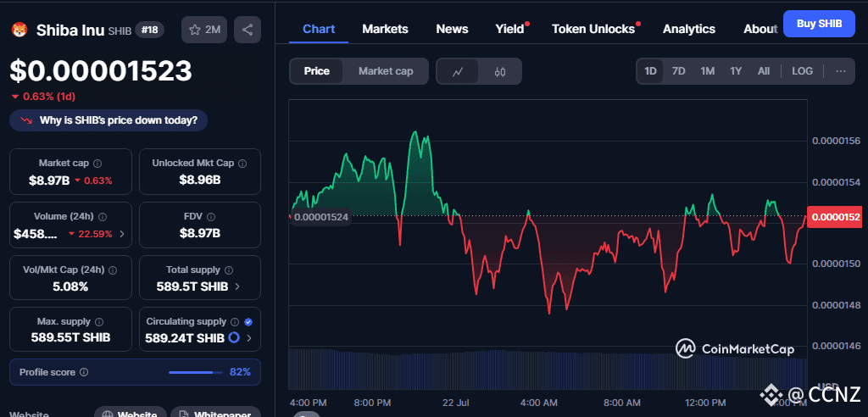868x417 pixels.
Task: Open the About tab
Action: coord(760,29)
